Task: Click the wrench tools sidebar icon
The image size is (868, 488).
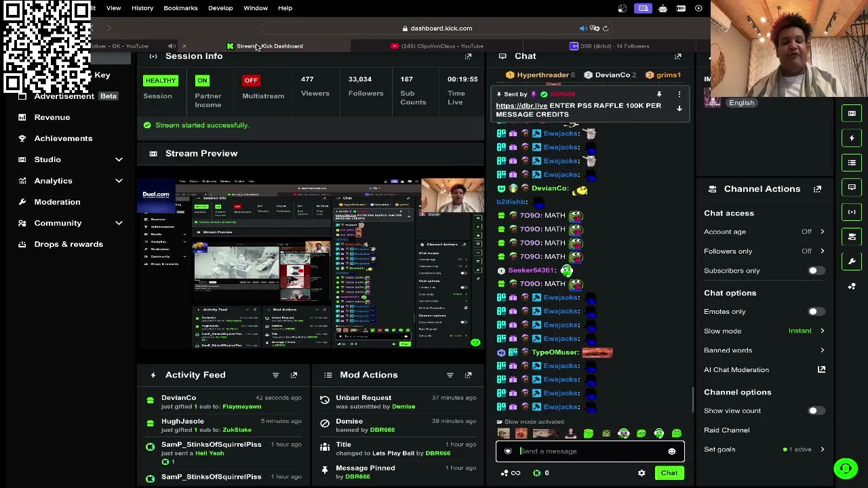Action: (x=852, y=262)
